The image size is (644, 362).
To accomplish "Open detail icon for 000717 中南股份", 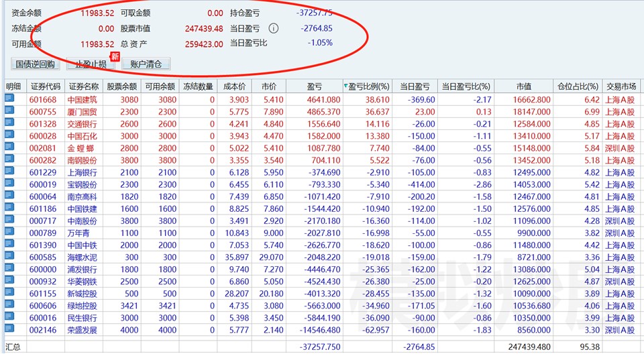I will click(9, 220).
